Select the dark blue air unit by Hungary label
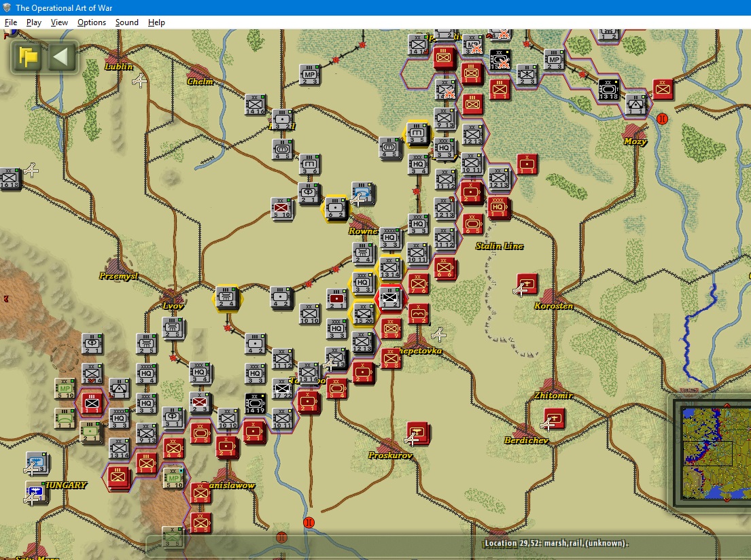 point(36,491)
